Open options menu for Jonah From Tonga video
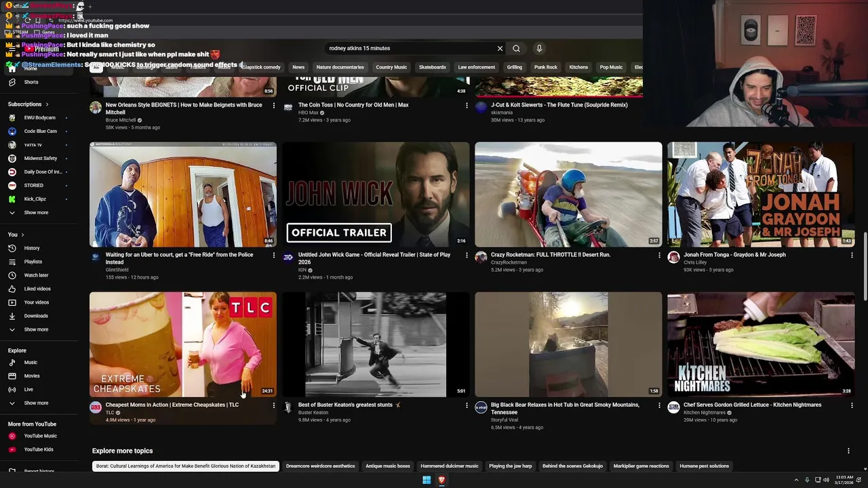The height and width of the screenshot is (488, 868). tap(852, 256)
